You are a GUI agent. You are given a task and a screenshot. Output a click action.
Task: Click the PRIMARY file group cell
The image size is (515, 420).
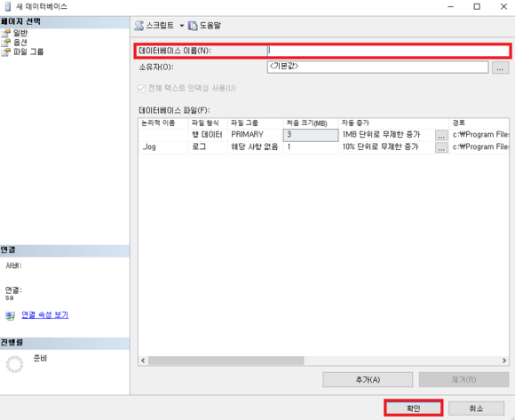255,135
